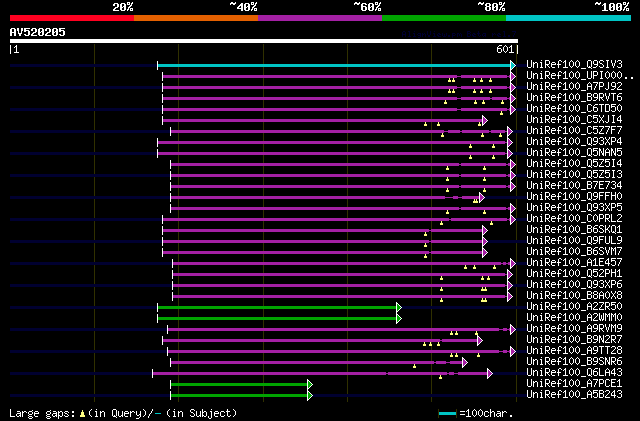
Task: Click arrowhead ending the A5B243 alignment
Action: point(310,396)
